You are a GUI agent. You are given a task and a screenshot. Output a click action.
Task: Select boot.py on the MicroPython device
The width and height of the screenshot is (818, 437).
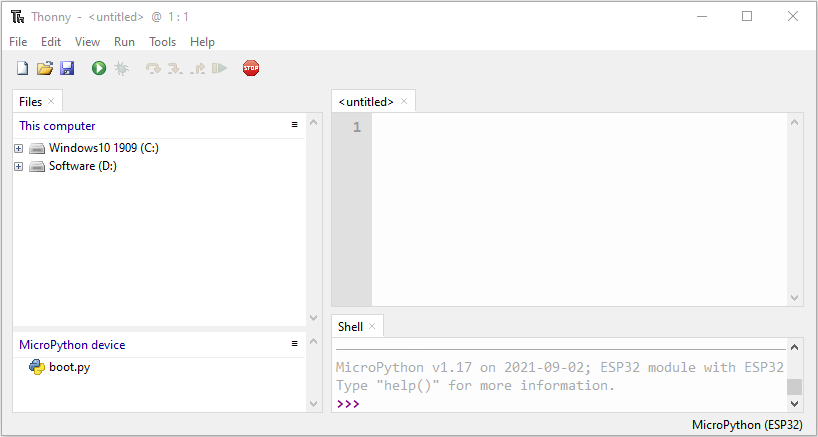pos(69,367)
